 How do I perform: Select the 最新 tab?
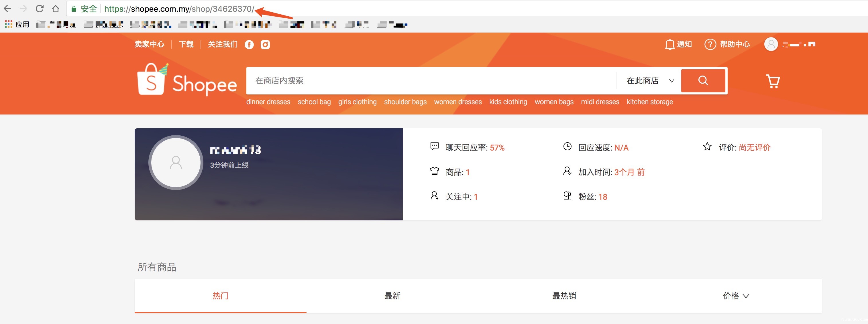point(392,296)
